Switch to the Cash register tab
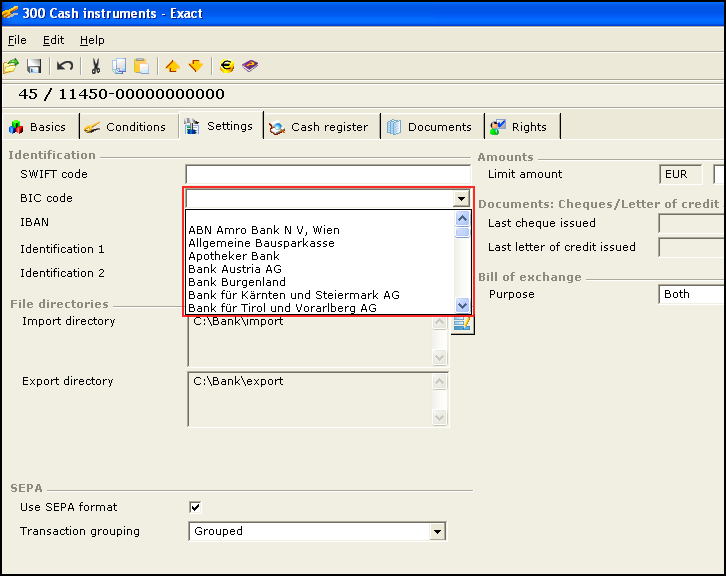The width and height of the screenshot is (726, 576). pos(319,127)
